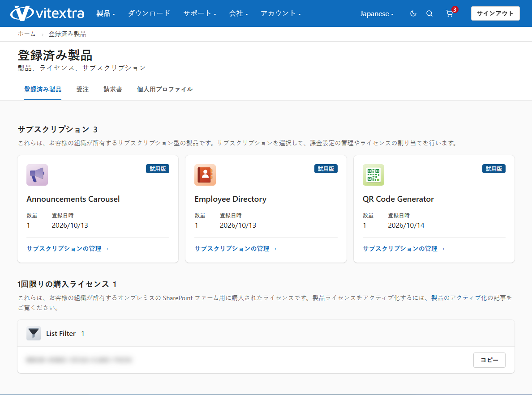Manage Employee Directory subscription link
532x395 pixels.
click(x=236, y=249)
